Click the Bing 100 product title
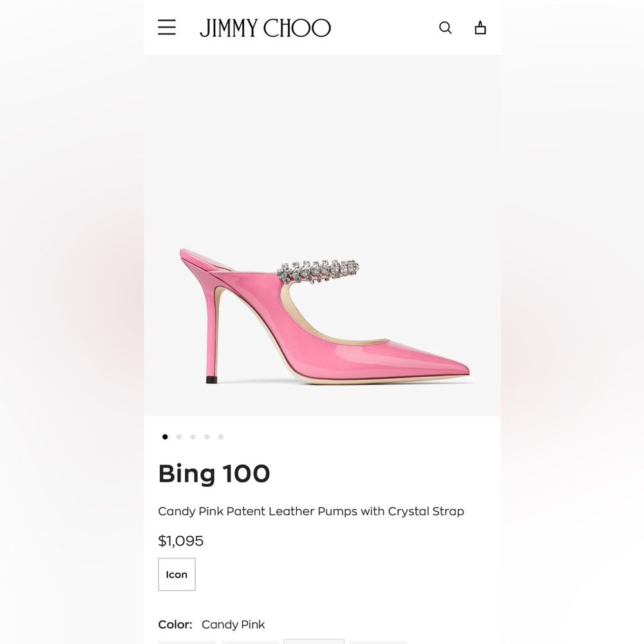 click(x=214, y=474)
